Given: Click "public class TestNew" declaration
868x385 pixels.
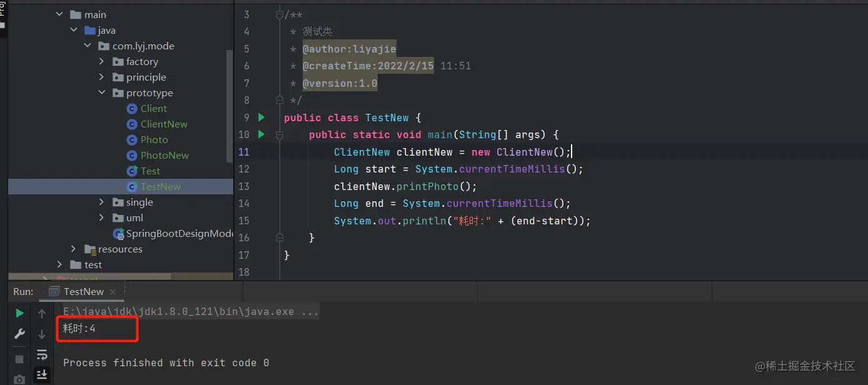Looking at the screenshot, I should coord(346,117).
